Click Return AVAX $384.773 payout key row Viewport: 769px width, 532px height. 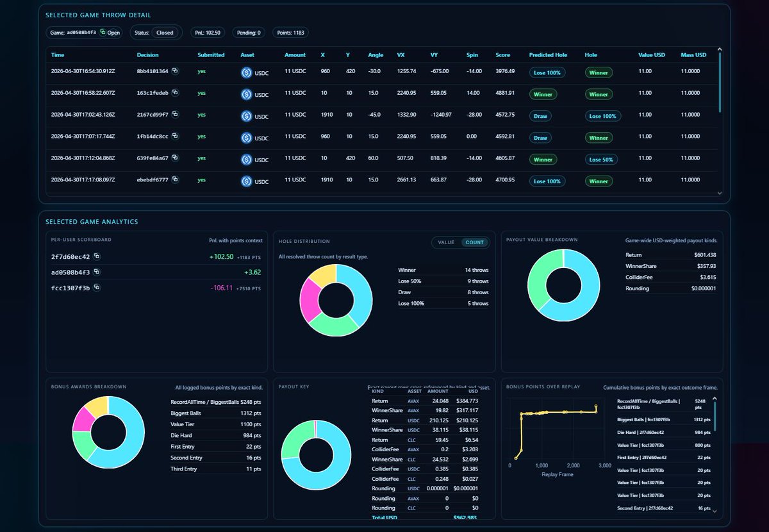click(426, 401)
